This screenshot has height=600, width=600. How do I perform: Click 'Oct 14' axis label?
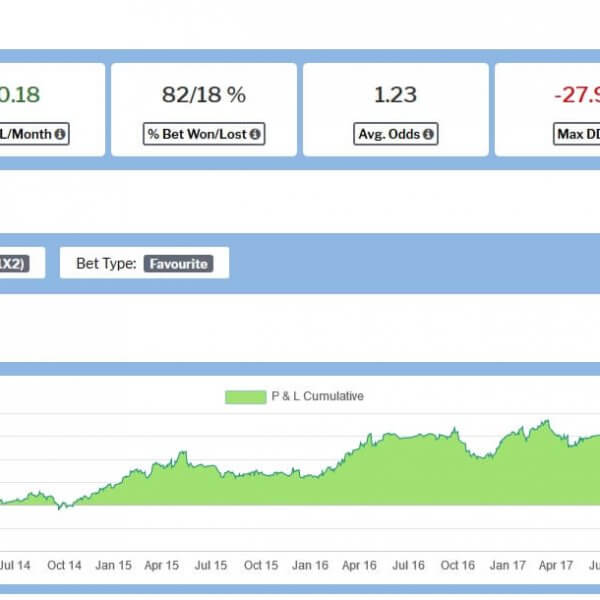pos(64,565)
